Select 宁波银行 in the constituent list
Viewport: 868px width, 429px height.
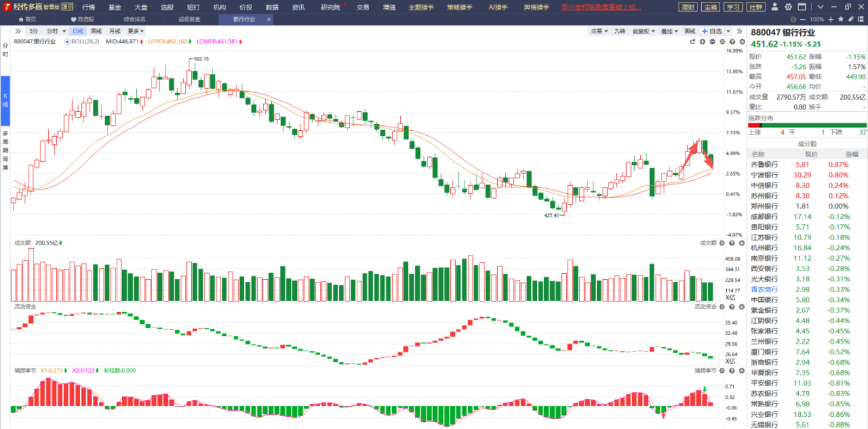point(764,175)
